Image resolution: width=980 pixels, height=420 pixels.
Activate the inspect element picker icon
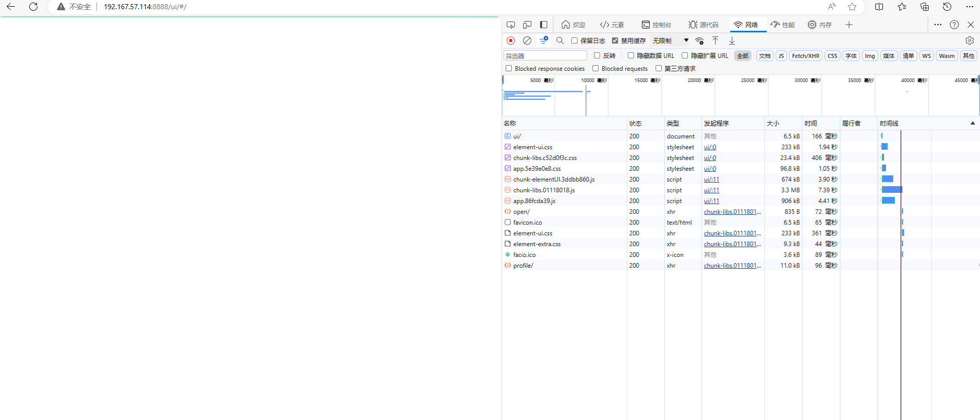[x=511, y=25]
